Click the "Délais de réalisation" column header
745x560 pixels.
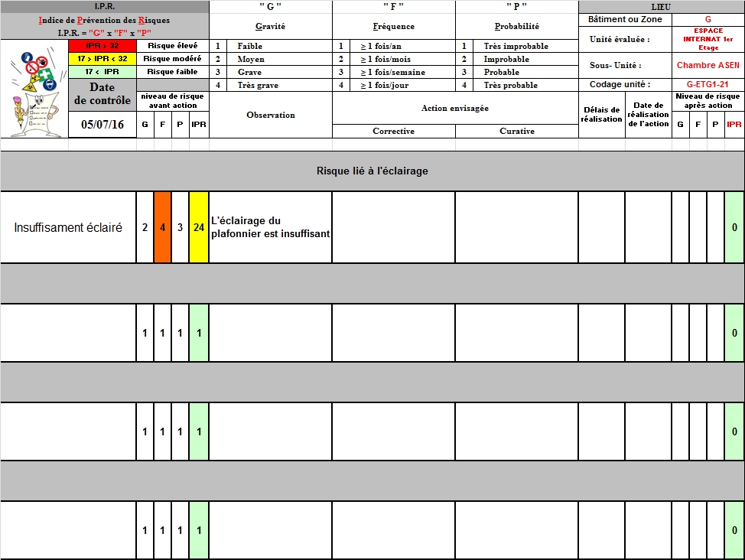601,115
